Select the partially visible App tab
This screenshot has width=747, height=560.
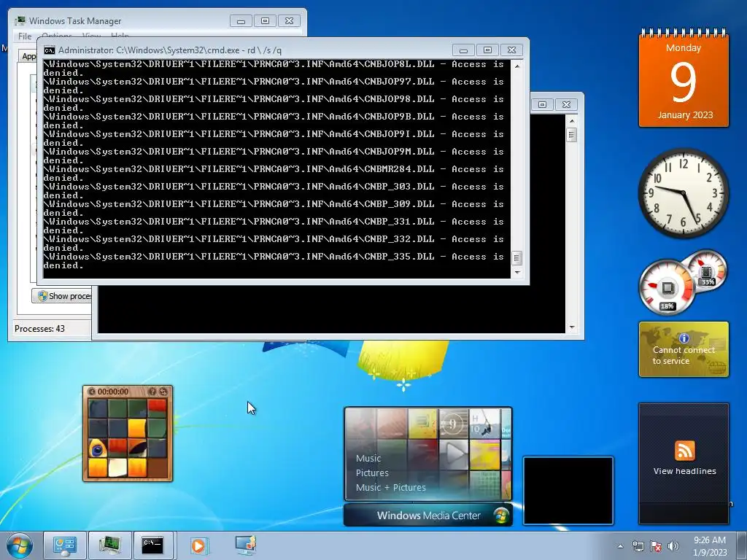click(x=28, y=56)
